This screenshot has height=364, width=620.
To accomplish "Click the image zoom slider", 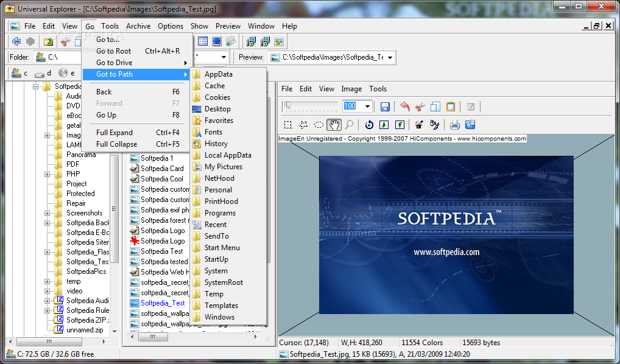I will [x=311, y=106].
